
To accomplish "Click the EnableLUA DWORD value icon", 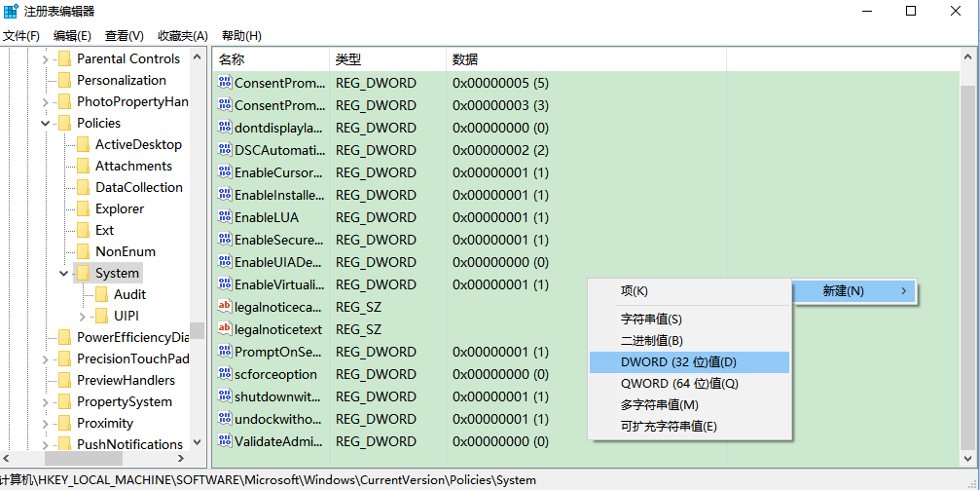I will (x=225, y=217).
